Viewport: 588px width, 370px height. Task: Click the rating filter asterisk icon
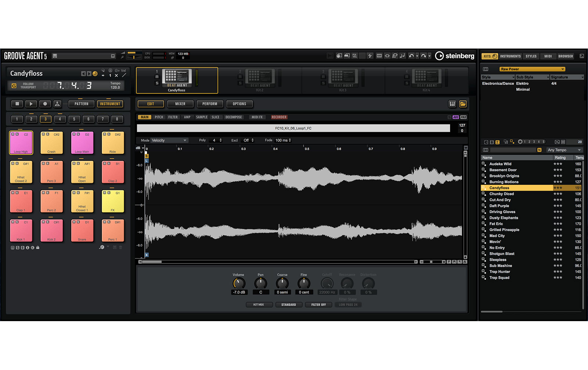520,142
